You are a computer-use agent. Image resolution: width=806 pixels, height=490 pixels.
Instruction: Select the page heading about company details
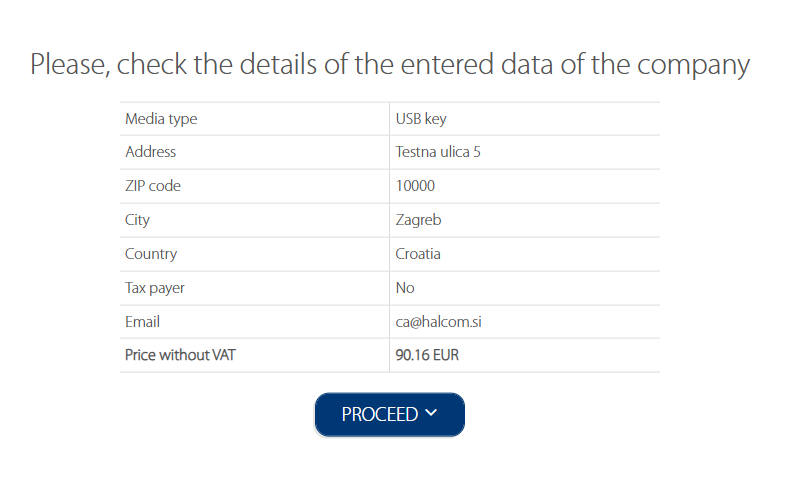390,65
